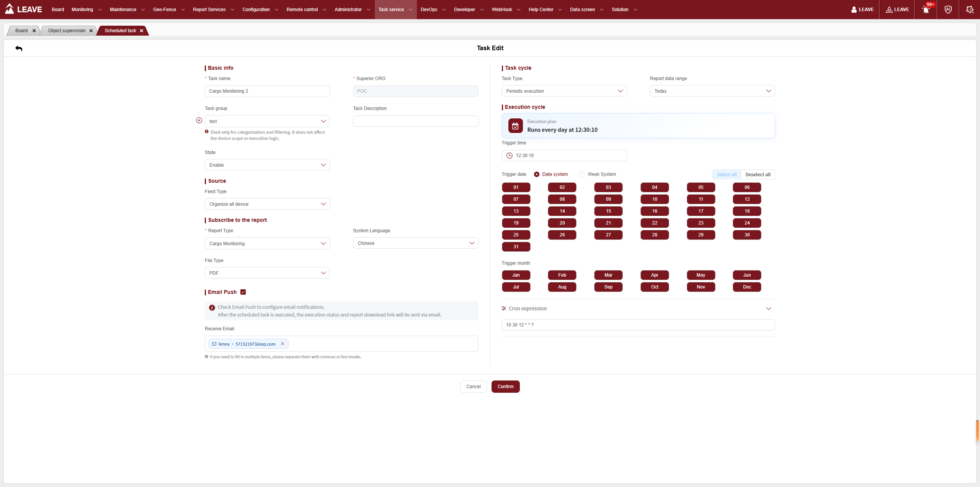Click the Cancel button
This screenshot has width=980, height=487.
473,387
